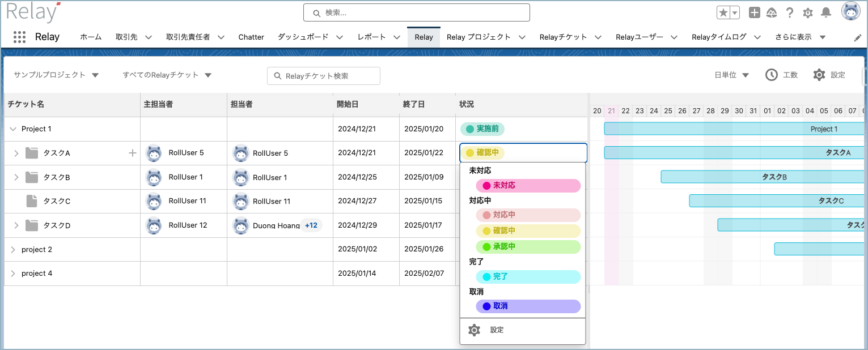868x350 pixels.
Task: Click the タスクC gantt bar
Action: click(778, 201)
